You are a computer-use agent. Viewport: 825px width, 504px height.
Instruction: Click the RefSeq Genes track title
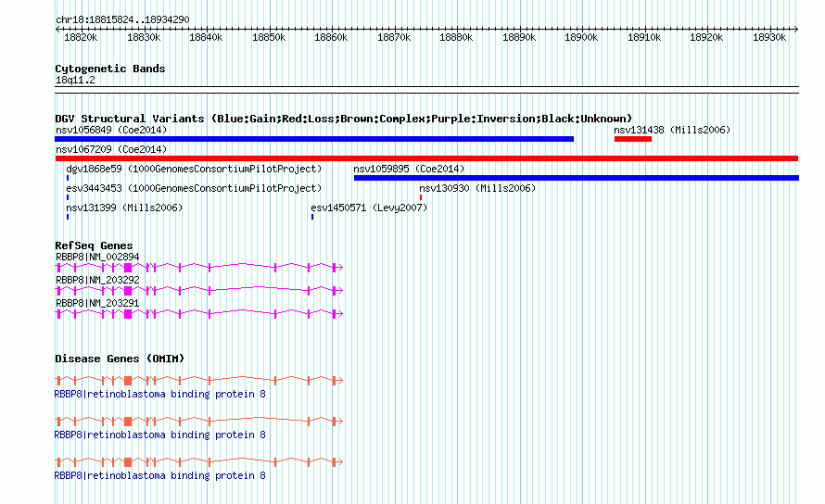94,246
